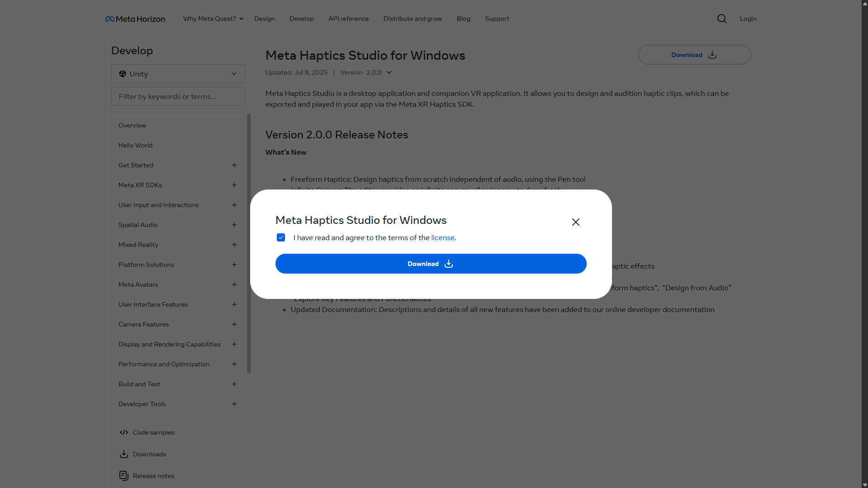
Task: Go to Distribute and grow
Action: point(413,19)
